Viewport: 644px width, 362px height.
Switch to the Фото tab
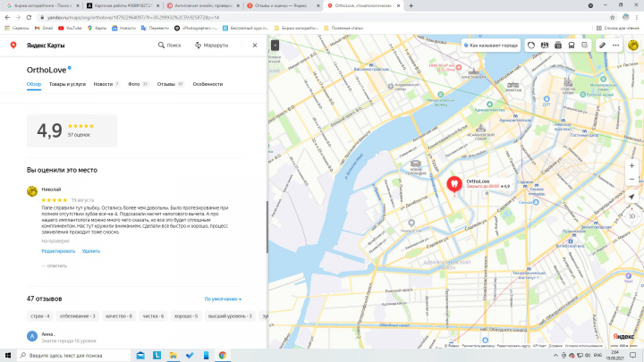[x=138, y=84]
